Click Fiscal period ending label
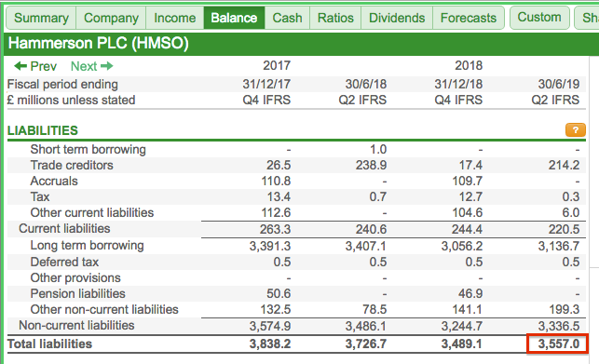599x364 pixels. pyautogui.click(x=62, y=84)
